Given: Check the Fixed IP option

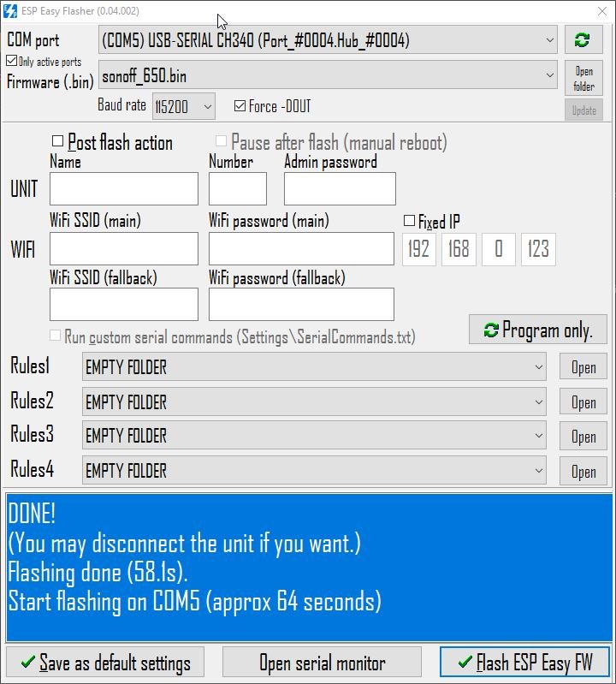Looking at the screenshot, I should click(x=409, y=221).
